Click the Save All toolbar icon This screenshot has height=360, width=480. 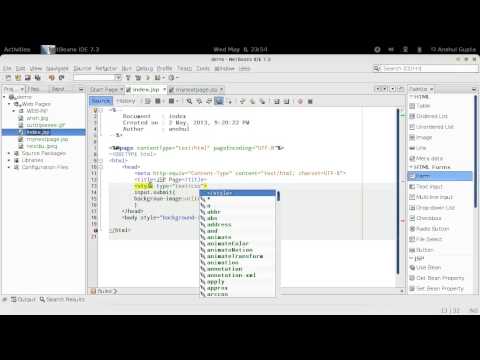pos(38,78)
